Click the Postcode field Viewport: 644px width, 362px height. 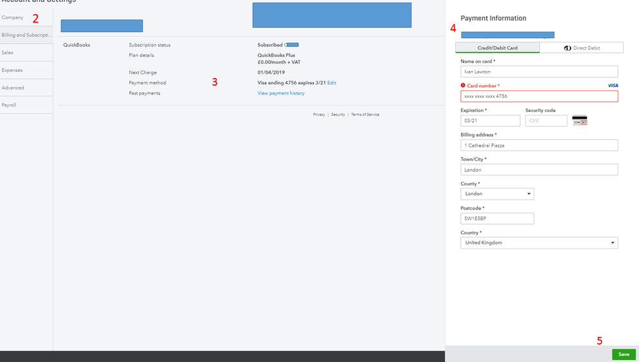497,218
